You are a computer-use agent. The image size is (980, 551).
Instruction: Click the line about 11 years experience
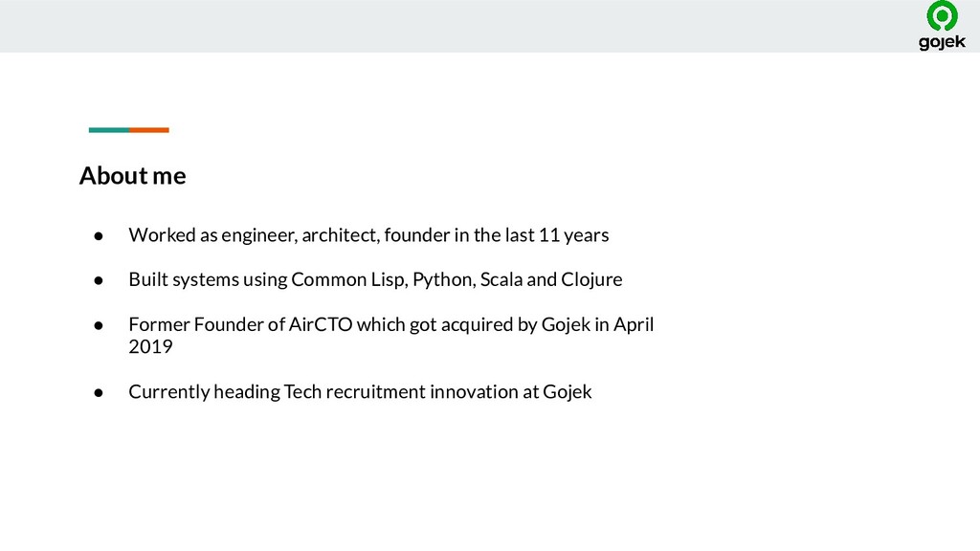click(368, 235)
